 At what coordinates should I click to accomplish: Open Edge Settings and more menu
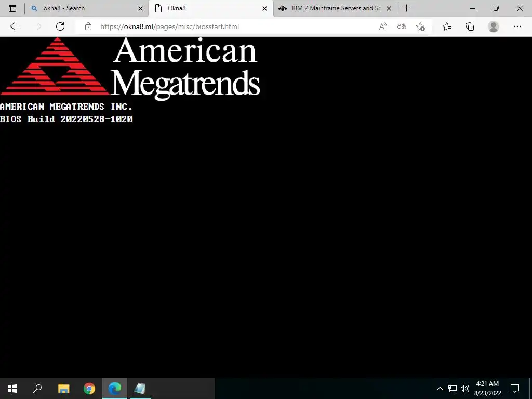click(x=517, y=26)
